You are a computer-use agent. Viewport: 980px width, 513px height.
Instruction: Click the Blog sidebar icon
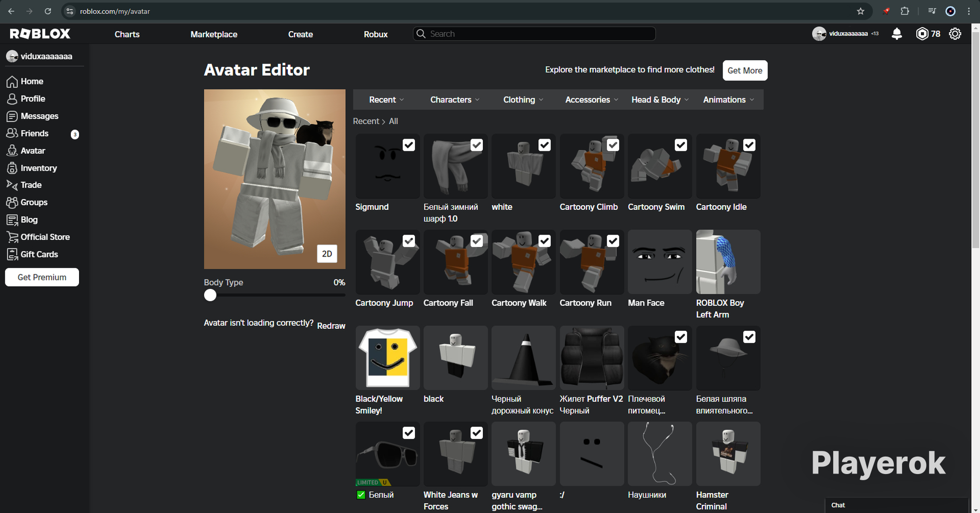pyautogui.click(x=12, y=220)
